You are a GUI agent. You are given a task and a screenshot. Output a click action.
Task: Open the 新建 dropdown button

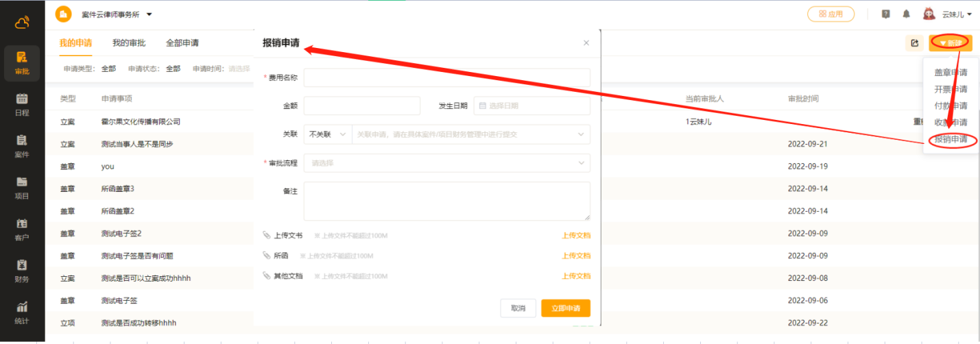(950, 43)
